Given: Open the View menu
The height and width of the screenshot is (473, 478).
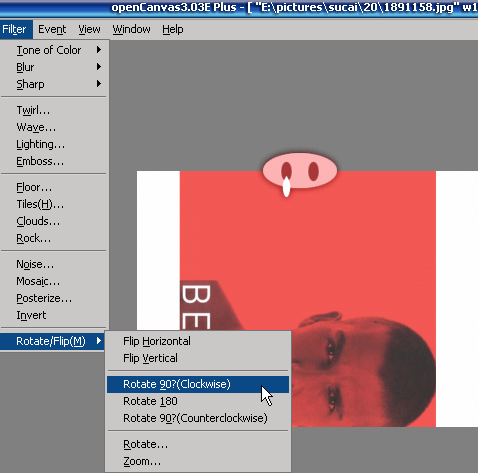Looking at the screenshot, I should [89, 29].
